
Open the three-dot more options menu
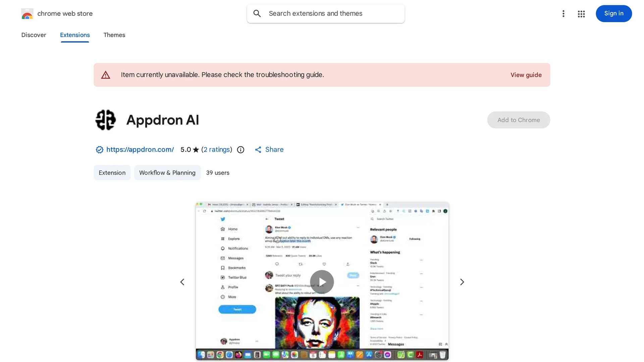point(563,14)
